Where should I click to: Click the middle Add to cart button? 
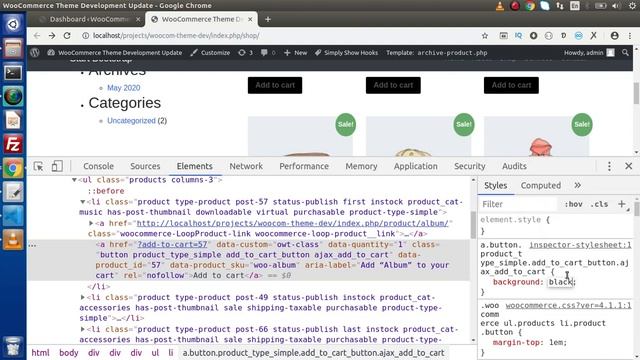pyautogui.click(x=393, y=85)
